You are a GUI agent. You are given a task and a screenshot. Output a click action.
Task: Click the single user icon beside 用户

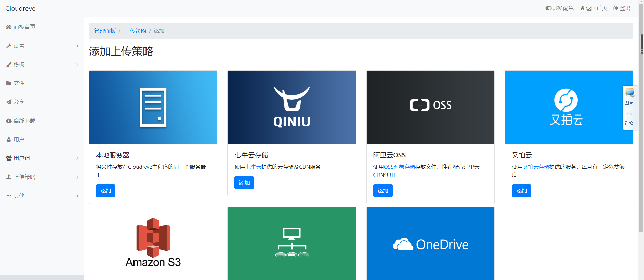9,139
